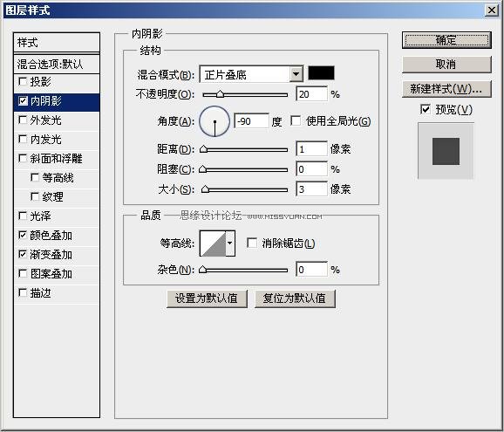Tick the 等高线 contour sub-option checkbox
Viewport: 504px width, 432px height.
(35, 177)
